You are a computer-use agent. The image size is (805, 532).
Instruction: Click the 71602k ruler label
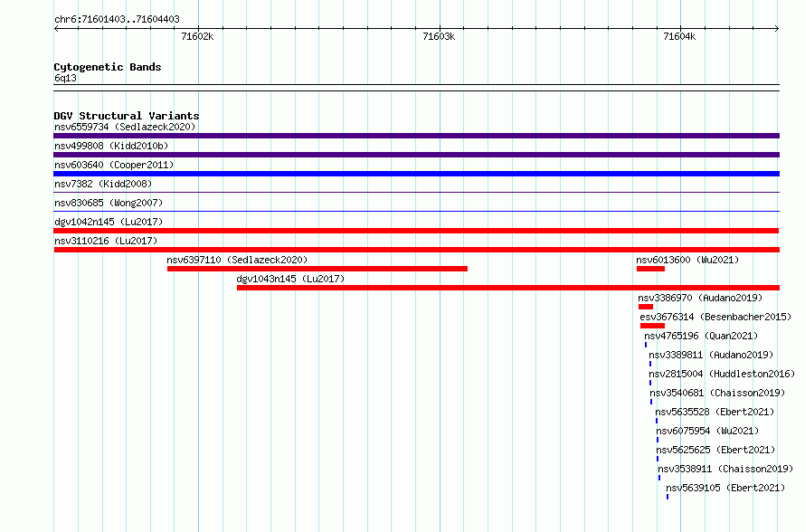pyautogui.click(x=198, y=36)
